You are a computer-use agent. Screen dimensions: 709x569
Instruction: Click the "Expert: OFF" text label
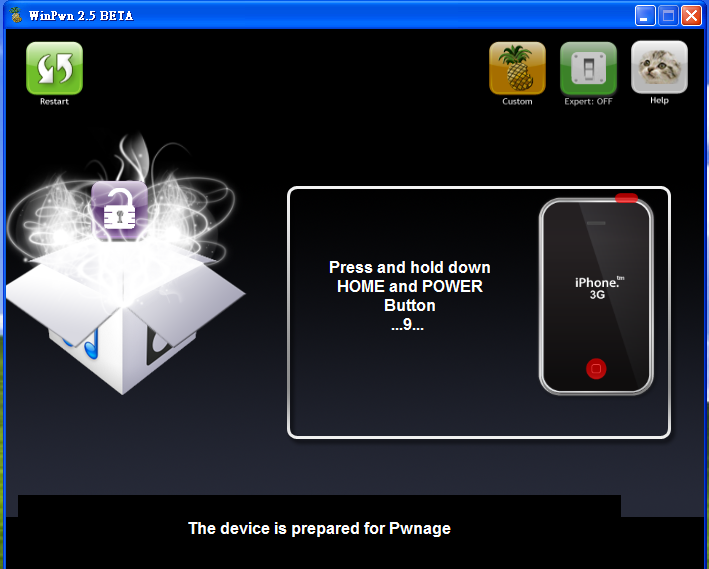(x=588, y=101)
